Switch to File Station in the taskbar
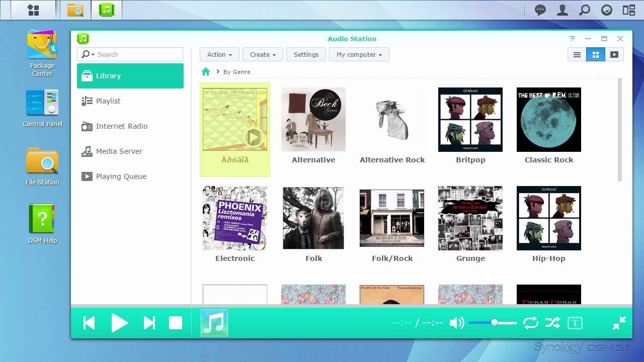644x362 pixels. tap(75, 10)
